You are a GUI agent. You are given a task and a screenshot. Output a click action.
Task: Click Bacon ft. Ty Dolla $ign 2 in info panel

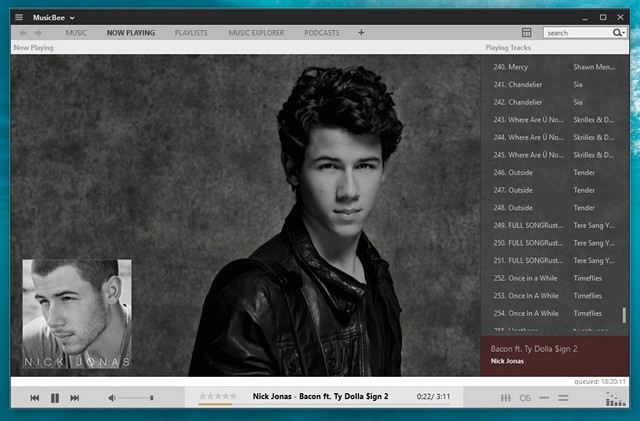coord(534,349)
